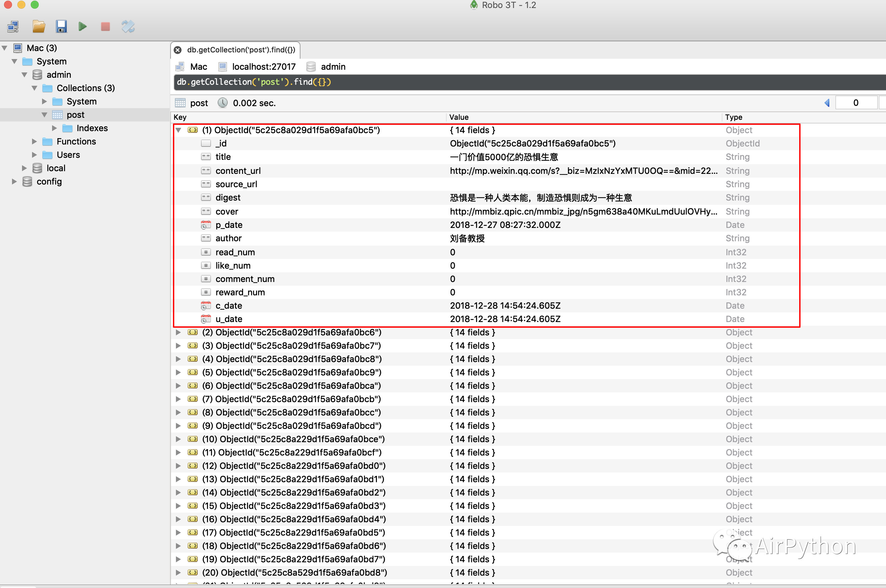Run query with green play button
The width and height of the screenshot is (886, 588).
83,27
